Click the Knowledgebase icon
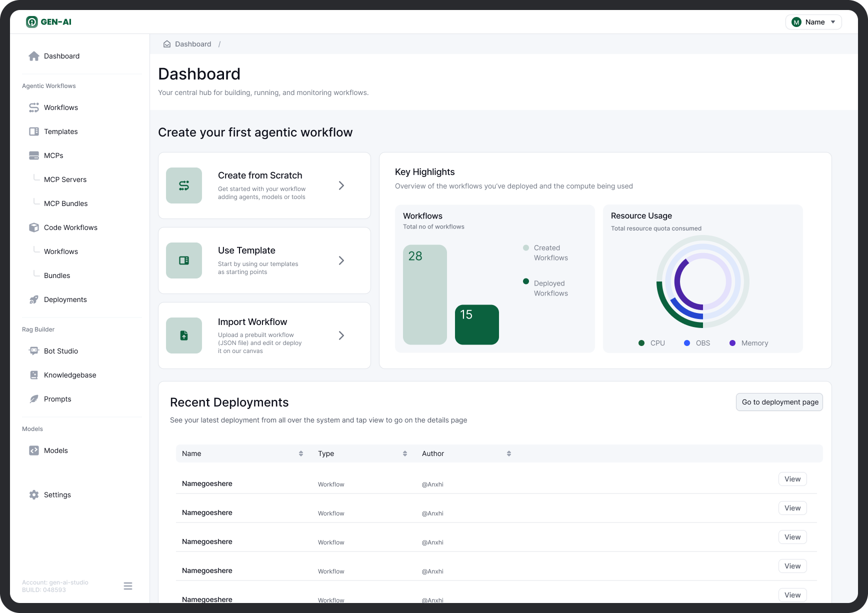The width and height of the screenshot is (868, 613). (x=33, y=375)
